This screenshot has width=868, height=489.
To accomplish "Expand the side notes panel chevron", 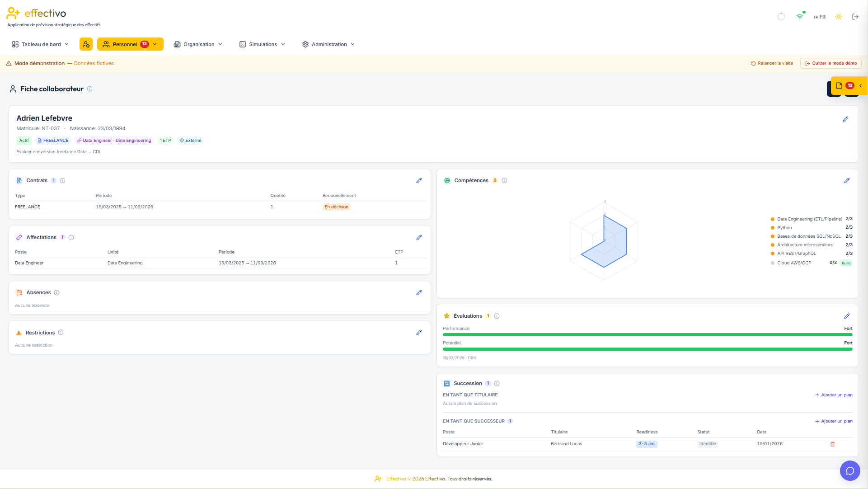I will coord(860,86).
